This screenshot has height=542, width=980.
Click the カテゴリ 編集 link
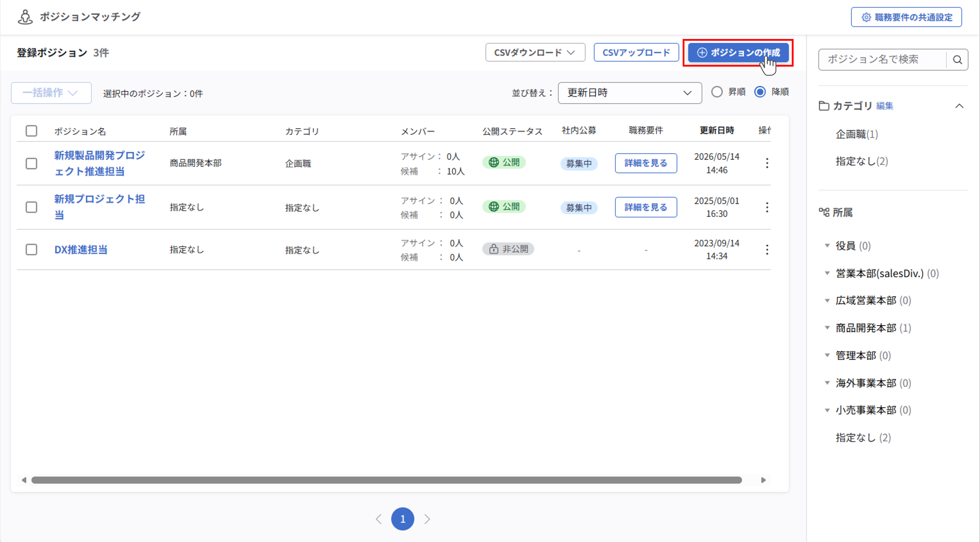pyautogui.click(x=884, y=106)
